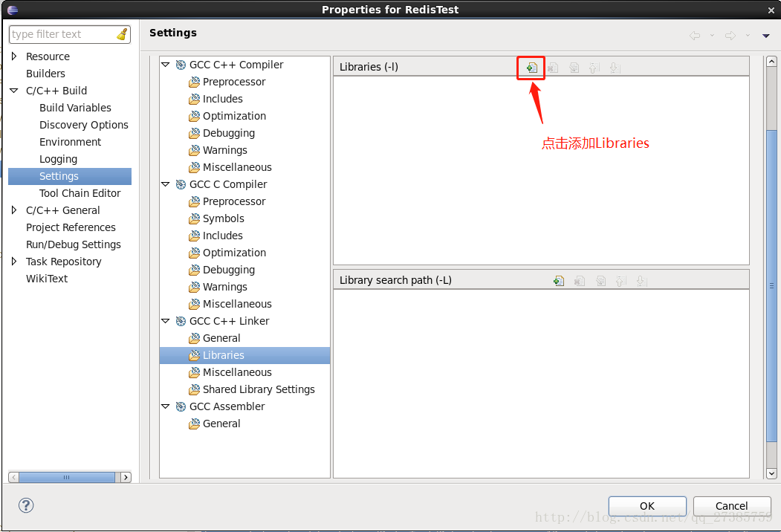
Task: Select General under GCC C++ Linker
Action: pyautogui.click(x=221, y=338)
